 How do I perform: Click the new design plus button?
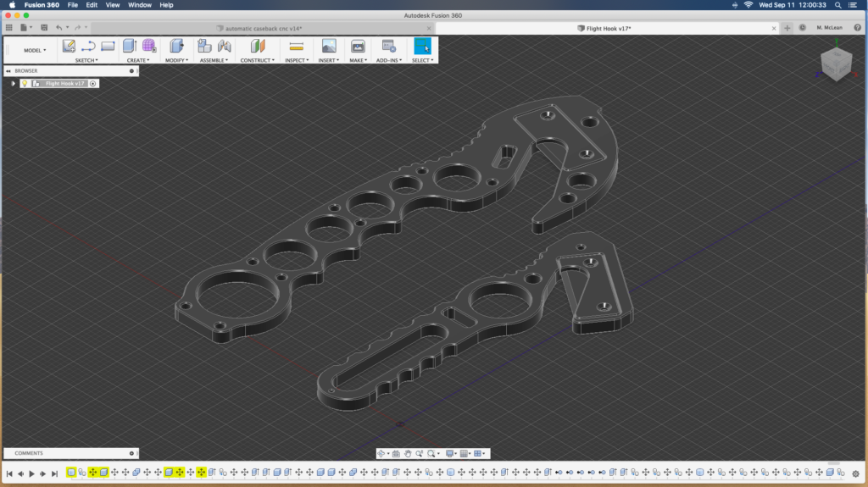coord(787,28)
